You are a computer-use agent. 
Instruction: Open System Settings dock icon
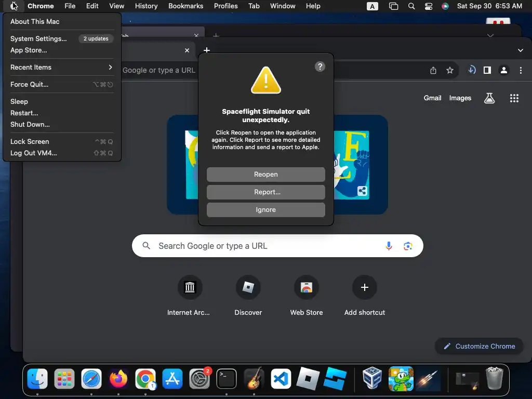[x=199, y=379]
